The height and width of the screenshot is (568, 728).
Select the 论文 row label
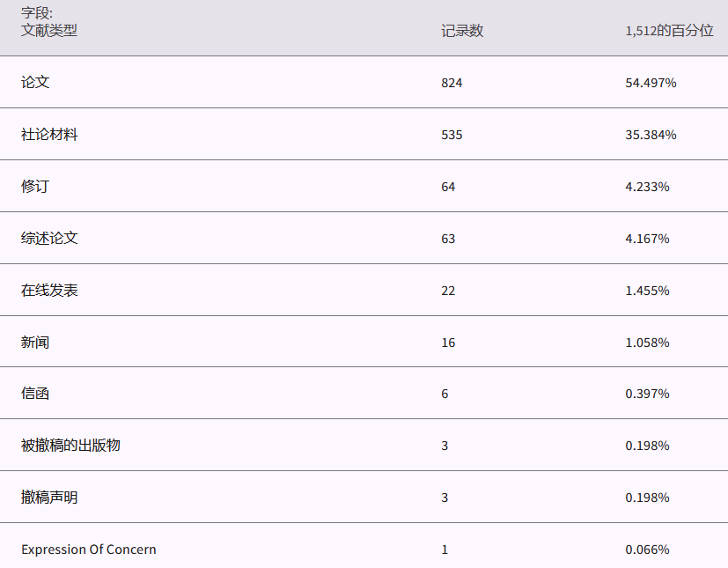(x=35, y=83)
